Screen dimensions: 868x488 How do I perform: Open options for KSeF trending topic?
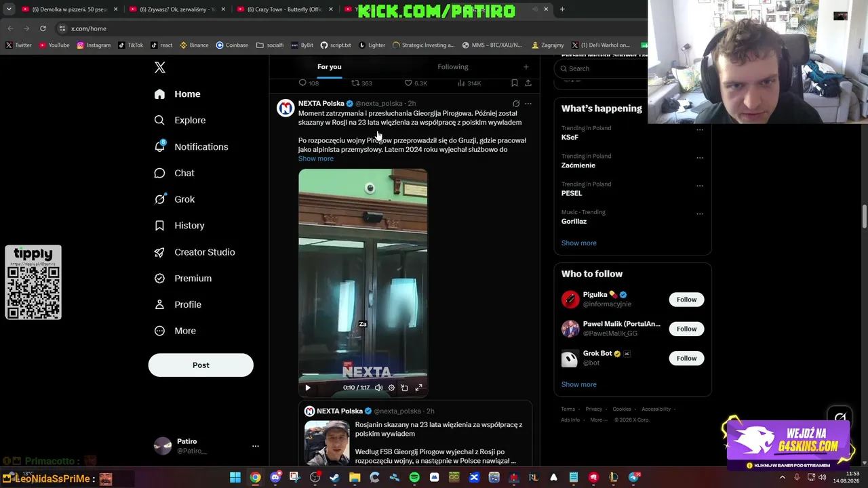coord(700,129)
